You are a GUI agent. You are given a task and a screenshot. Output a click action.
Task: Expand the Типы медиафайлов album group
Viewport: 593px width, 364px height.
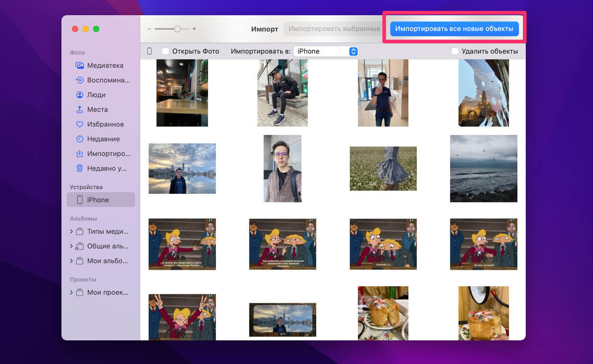pos(72,232)
